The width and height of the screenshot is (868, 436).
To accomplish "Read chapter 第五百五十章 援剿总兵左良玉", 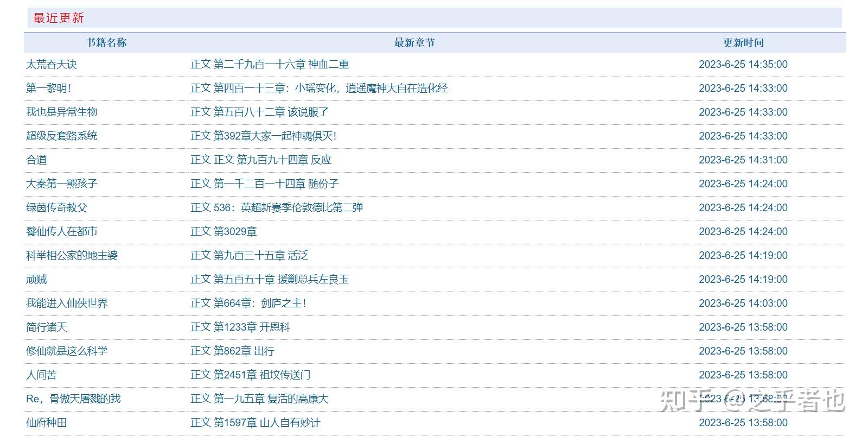I will pos(270,279).
